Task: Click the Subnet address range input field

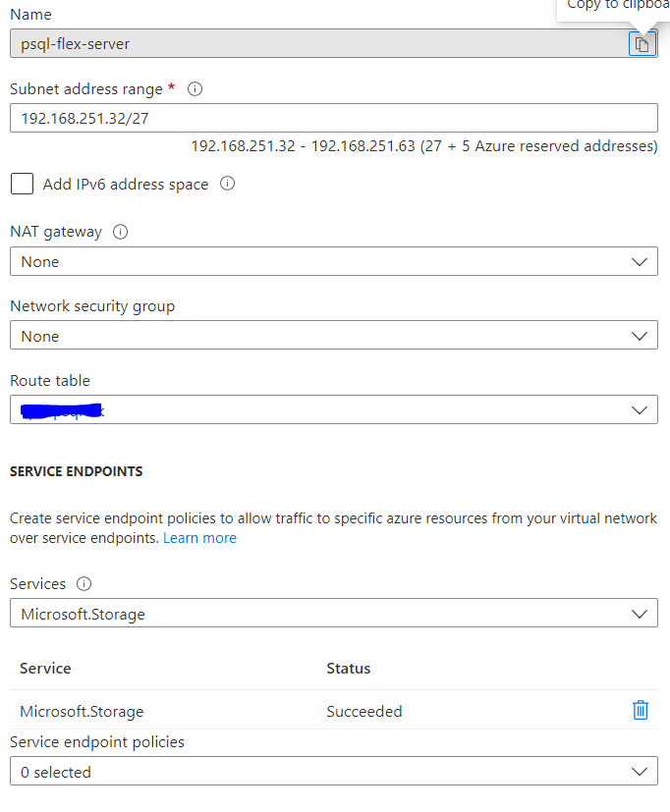Action: coord(295,118)
